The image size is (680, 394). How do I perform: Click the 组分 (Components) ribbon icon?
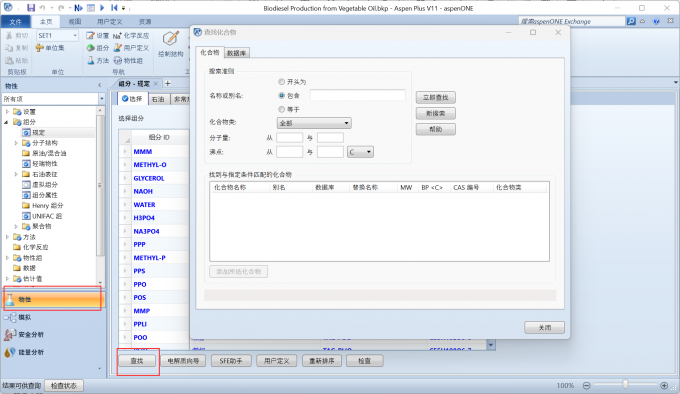pos(90,48)
